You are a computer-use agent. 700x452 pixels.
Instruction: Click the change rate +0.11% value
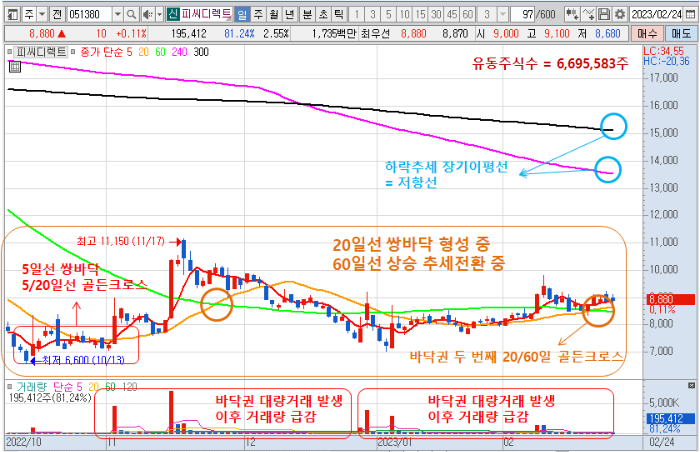coord(131,33)
